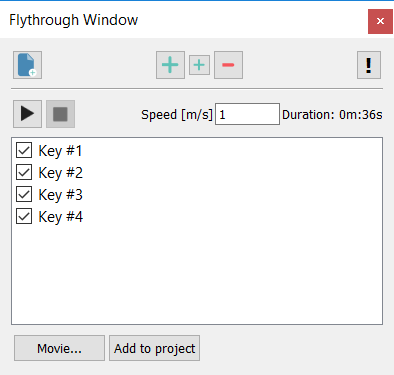Click the Duration 0m:36s readout
The width and height of the screenshot is (394, 375).
(x=332, y=115)
